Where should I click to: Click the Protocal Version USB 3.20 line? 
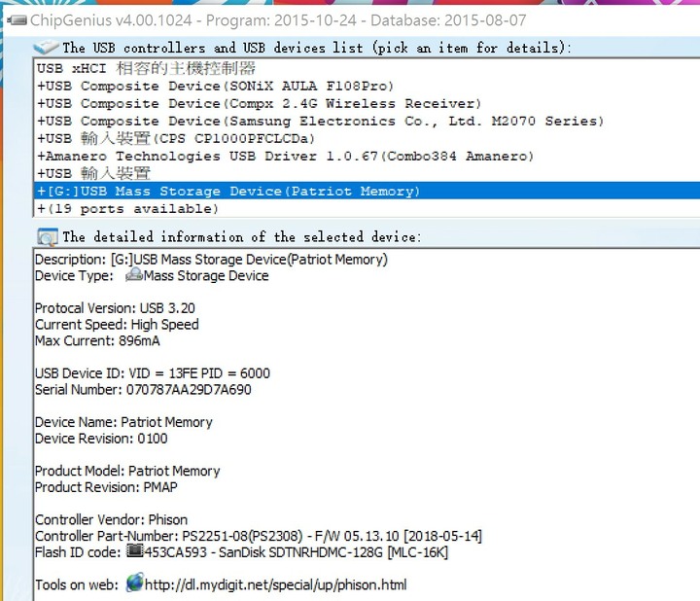click(x=115, y=308)
